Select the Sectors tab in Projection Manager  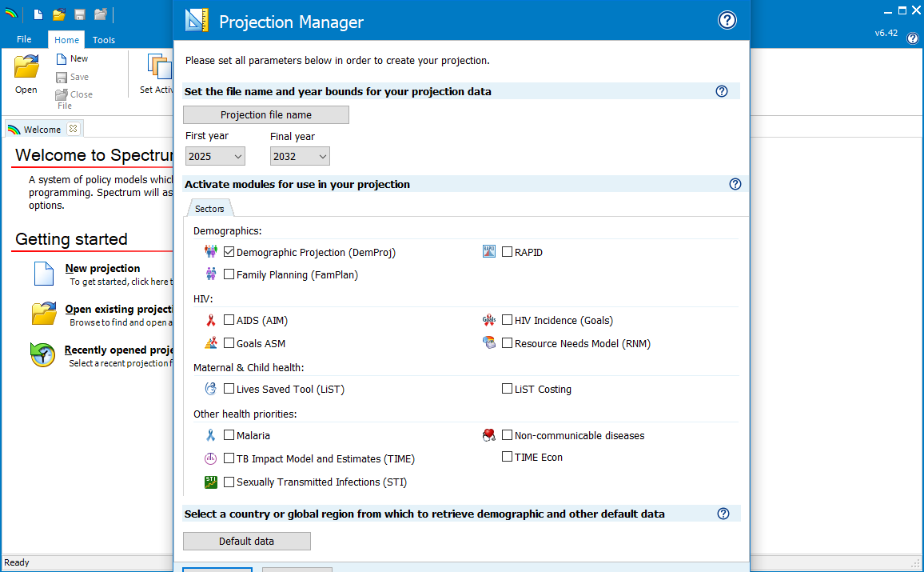point(209,209)
